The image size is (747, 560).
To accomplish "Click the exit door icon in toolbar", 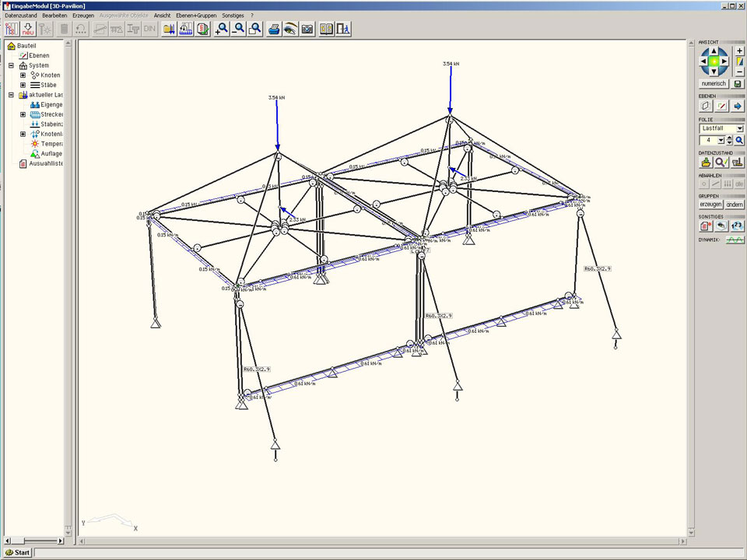I will pos(343,29).
